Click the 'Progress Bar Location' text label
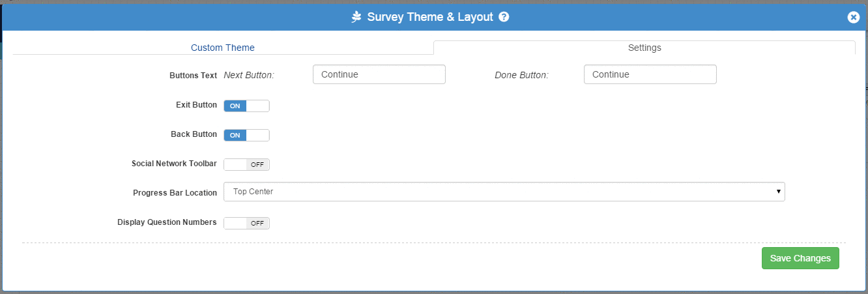 point(175,193)
